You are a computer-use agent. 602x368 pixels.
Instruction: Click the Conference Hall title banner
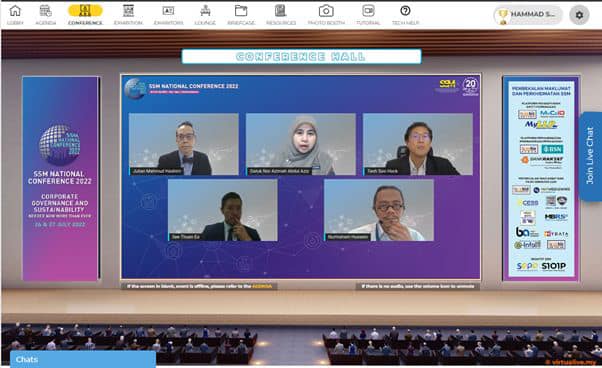(301, 56)
